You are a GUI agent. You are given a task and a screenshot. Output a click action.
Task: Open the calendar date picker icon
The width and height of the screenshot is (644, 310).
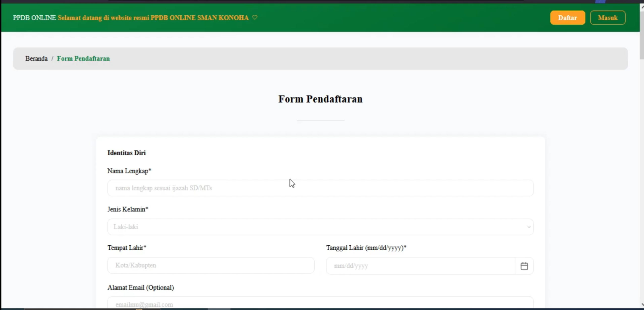tap(524, 266)
